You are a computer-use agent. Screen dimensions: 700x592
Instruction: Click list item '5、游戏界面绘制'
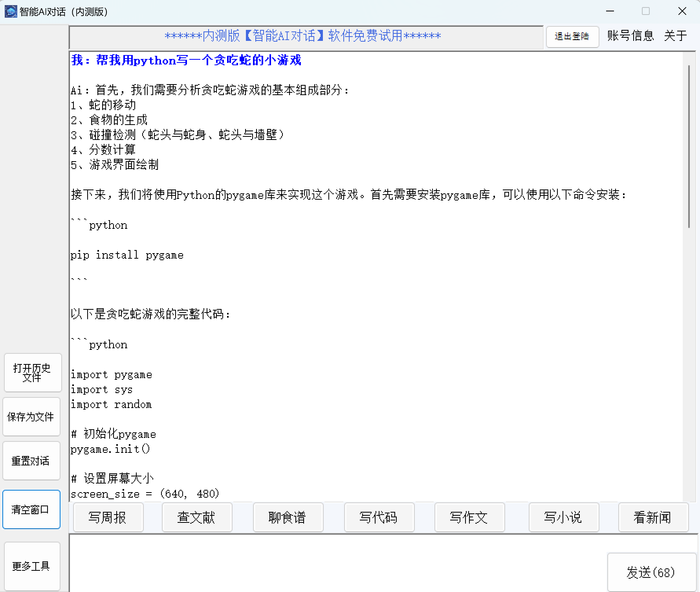tap(115, 165)
